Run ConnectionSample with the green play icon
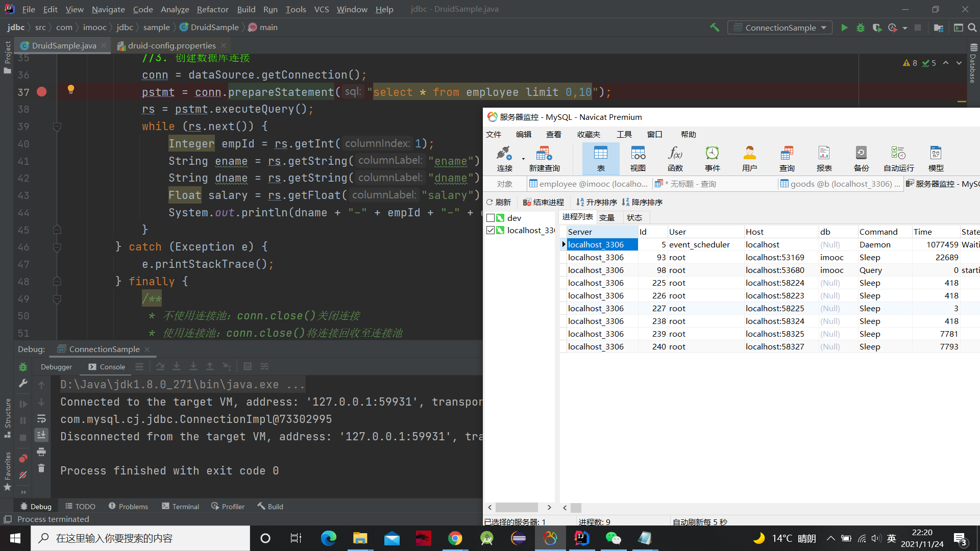 coord(844,28)
